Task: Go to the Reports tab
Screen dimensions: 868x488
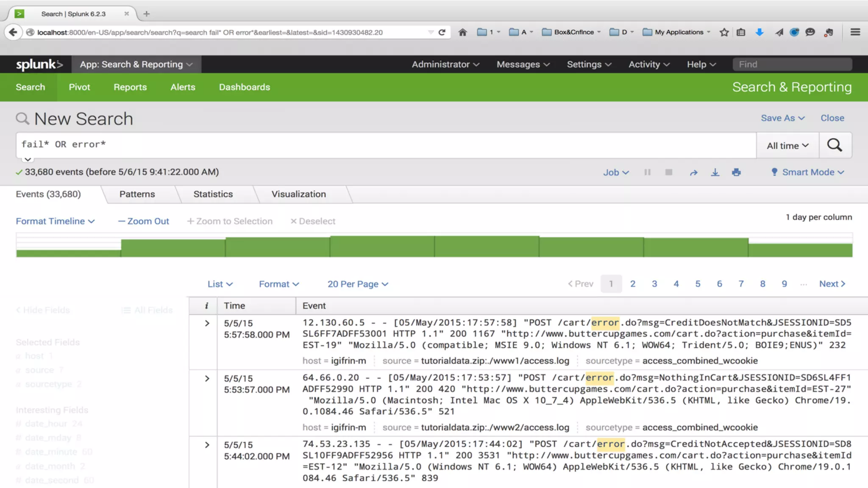Action: click(x=130, y=87)
